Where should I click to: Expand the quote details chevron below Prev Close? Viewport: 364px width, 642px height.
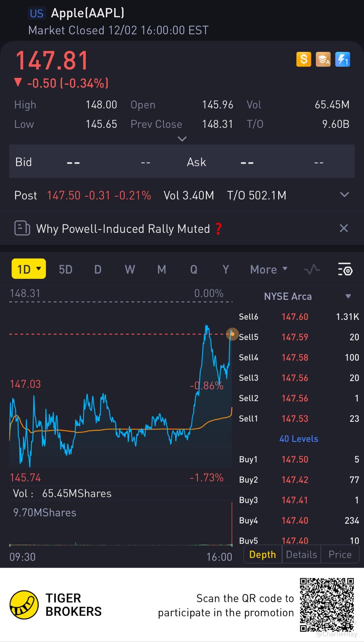[x=182, y=139]
